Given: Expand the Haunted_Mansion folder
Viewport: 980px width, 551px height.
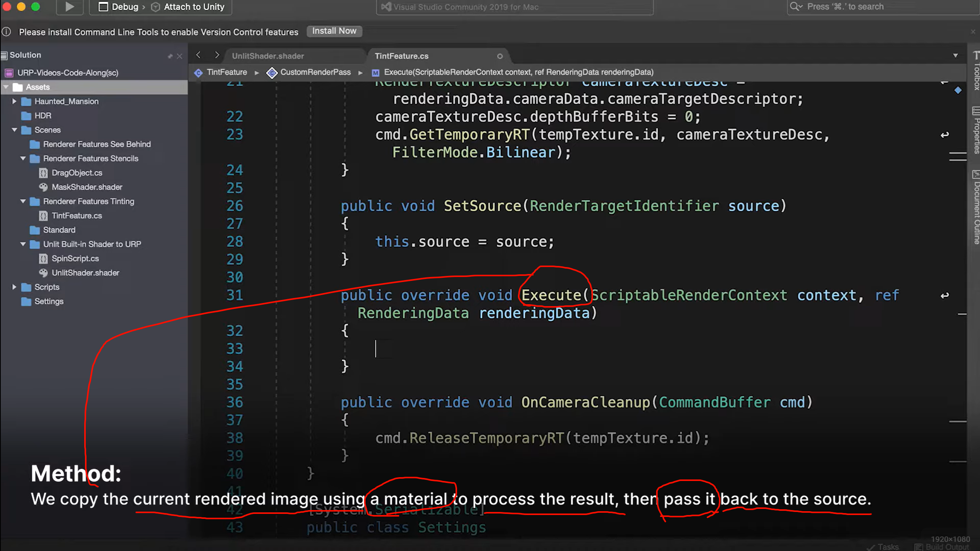Looking at the screenshot, I should click(14, 101).
